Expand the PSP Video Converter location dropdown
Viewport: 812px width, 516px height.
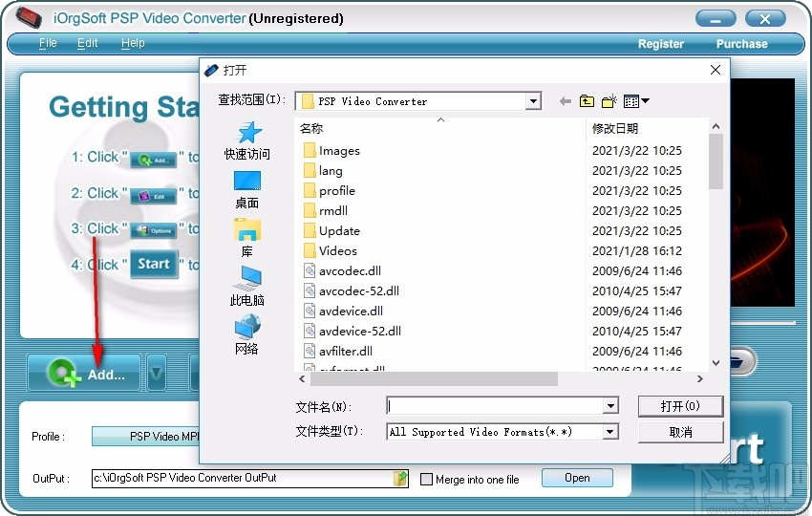(533, 101)
